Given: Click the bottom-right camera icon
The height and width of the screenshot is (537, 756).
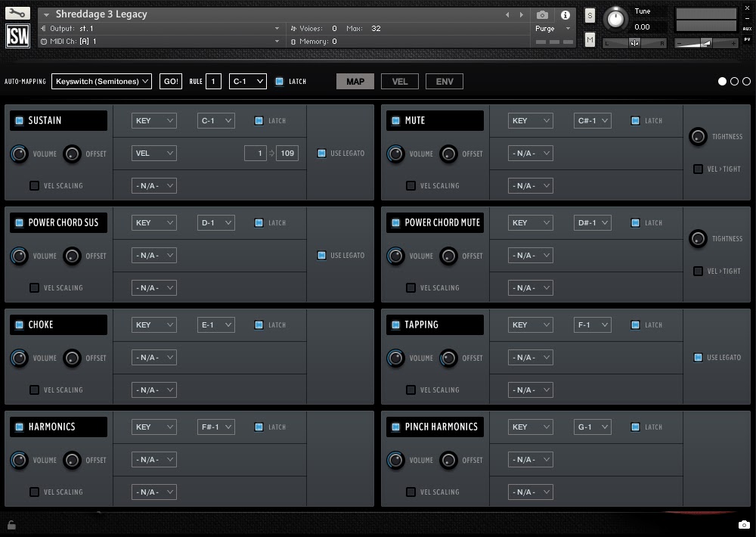Looking at the screenshot, I should pos(743,524).
